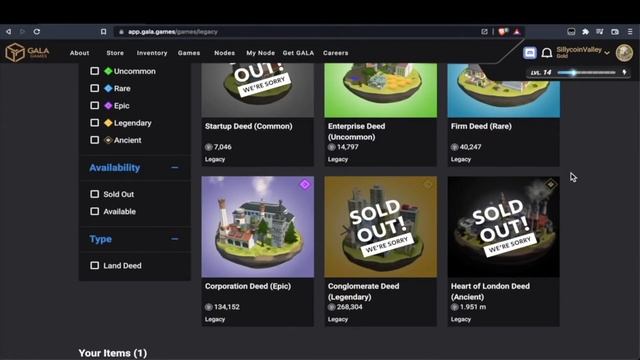640x360 pixels.
Task: Open the Games menu
Action: [x=189, y=53]
